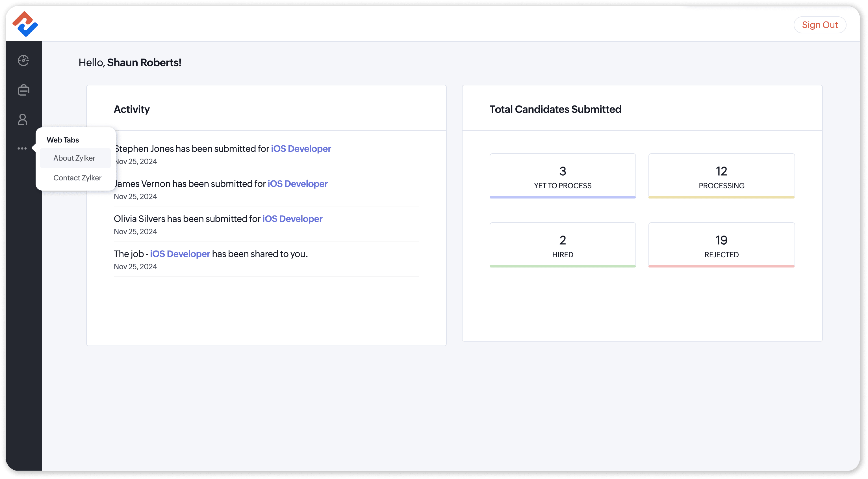Click the three-dots more sidebar icon
The image size is (868, 479).
click(x=22, y=148)
